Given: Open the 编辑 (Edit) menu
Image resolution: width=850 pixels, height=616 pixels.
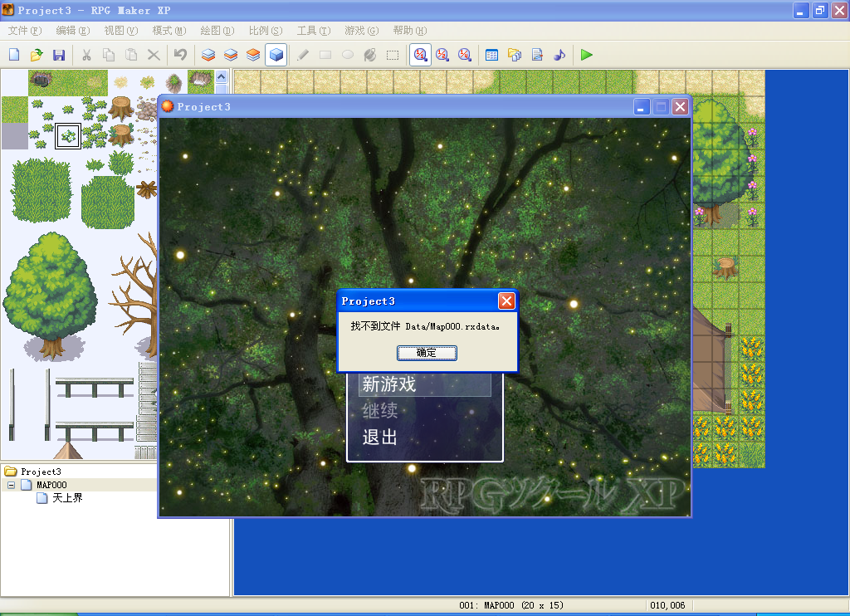Looking at the screenshot, I should click(73, 31).
